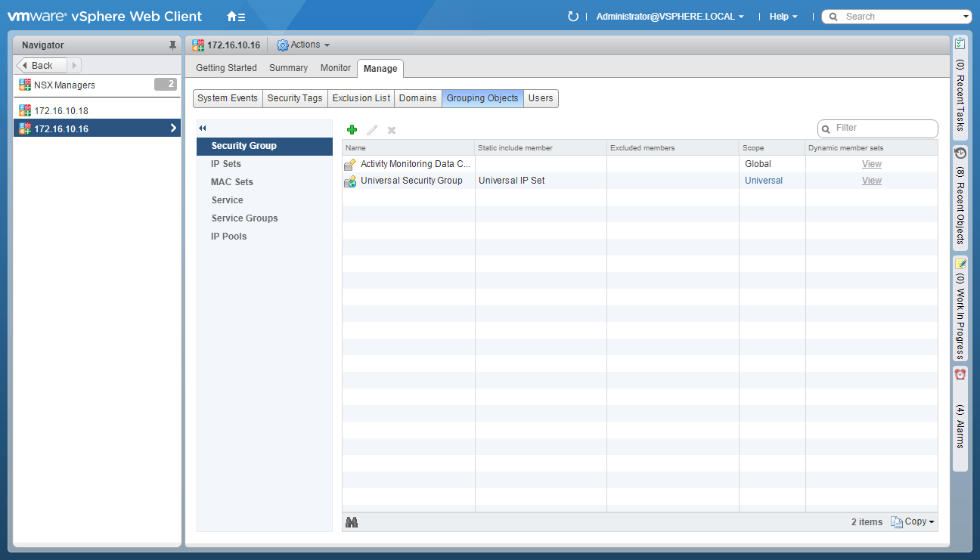Select IP Sets in the grouping list

(226, 164)
